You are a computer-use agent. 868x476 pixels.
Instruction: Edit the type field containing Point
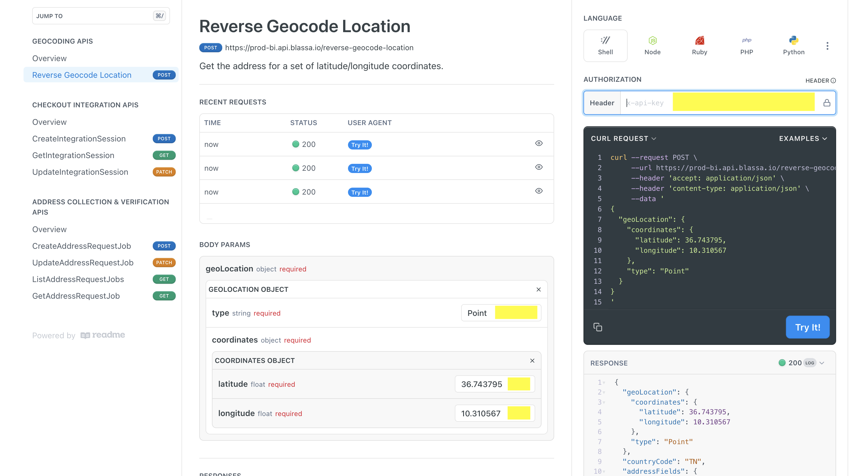tap(501, 313)
